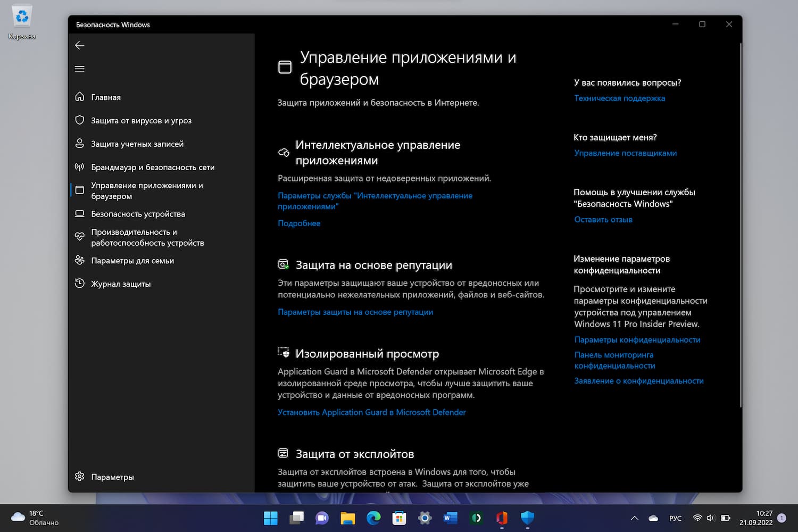This screenshot has width=798, height=532.
Task: Go back using the arrow button
Action: pyautogui.click(x=79, y=45)
